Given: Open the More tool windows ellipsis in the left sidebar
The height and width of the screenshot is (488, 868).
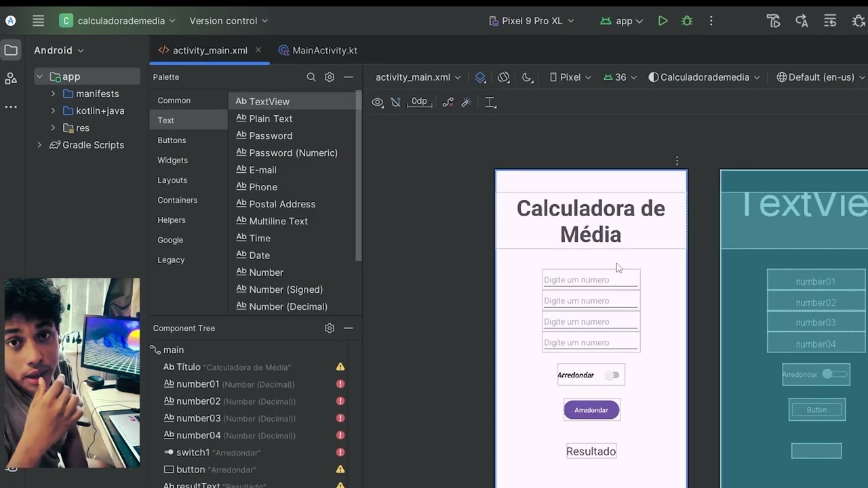Looking at the screenshot, I should pos(11,107).
